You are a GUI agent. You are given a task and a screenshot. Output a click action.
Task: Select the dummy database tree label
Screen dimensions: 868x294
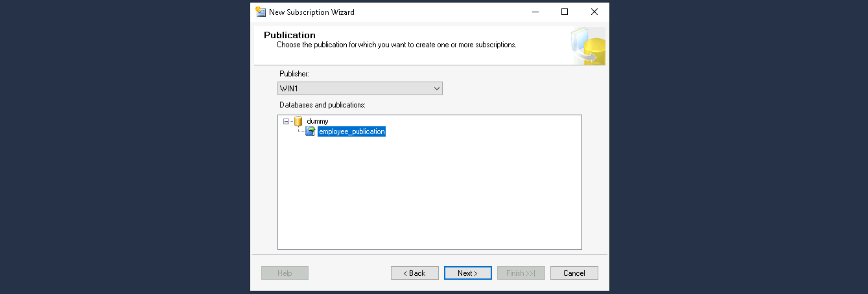[318, 121]
